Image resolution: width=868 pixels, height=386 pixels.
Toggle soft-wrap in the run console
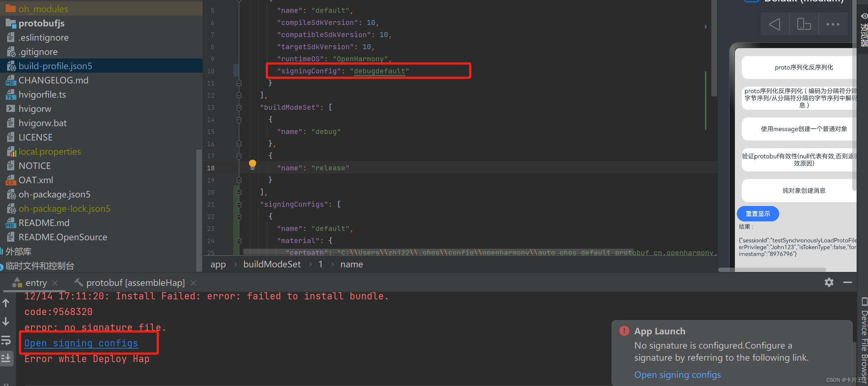point(6,340)
